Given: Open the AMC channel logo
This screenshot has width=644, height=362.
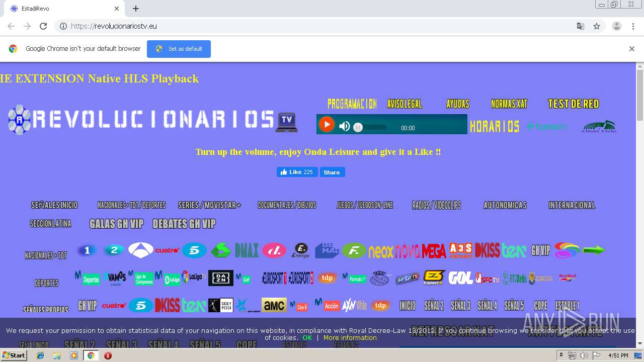Looking at the screenshot, I should coord(274,305).
